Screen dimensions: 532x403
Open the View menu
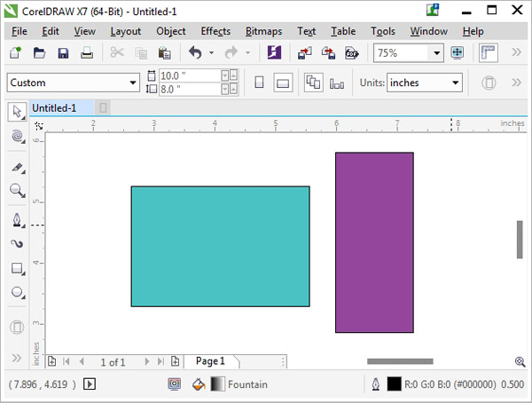point(85,31)
